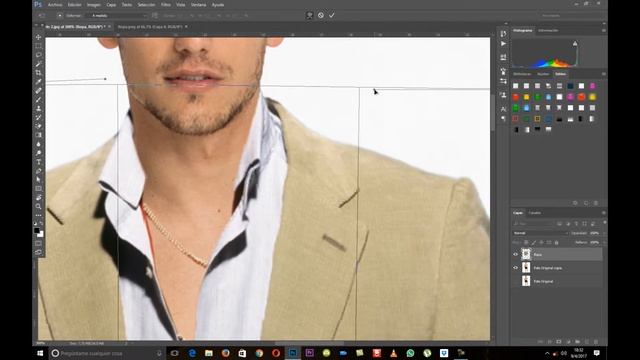Image resolution: width=640 pixels, height=360 pixels.
Task: Open the Archivo menu
Action: pos(55,5)
